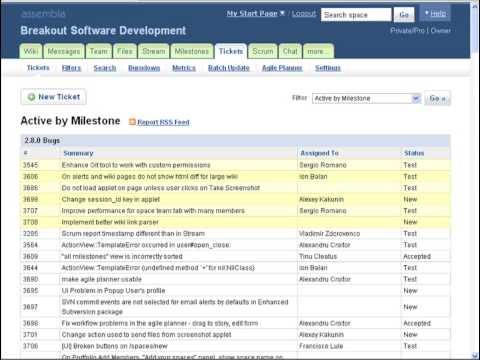This screenshot has width=480, height=360.
Task: Open the Messages tab
Action: (64, 51)
